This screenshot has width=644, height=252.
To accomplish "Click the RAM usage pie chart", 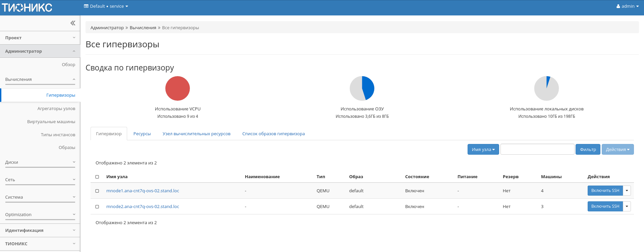I will coord(362,88).
